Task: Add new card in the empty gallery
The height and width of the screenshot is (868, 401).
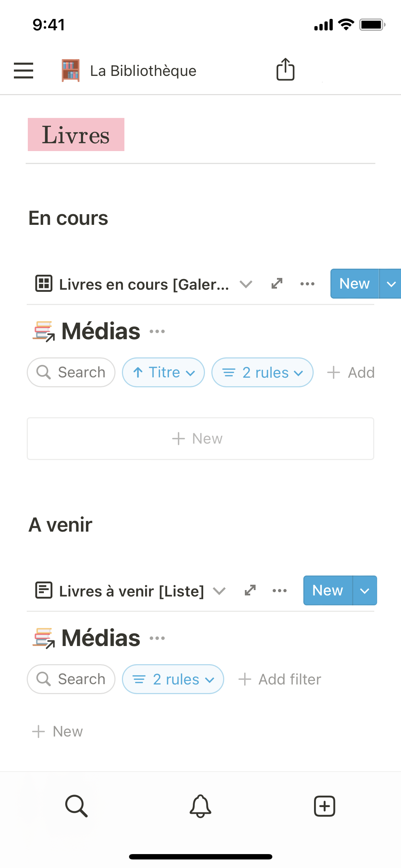Action: coord(200,439)
